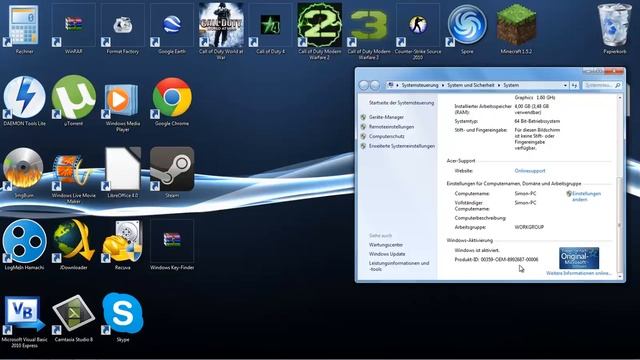640x360 pixels.
Task: Launch WinRAR from the desktop
Action: [x=73, y=25]
